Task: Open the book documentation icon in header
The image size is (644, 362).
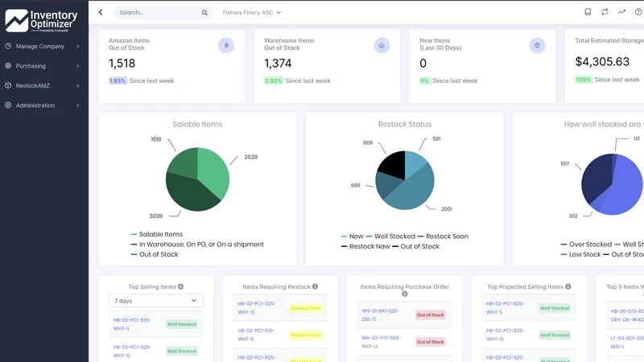Action: click(x=588, y=12)
